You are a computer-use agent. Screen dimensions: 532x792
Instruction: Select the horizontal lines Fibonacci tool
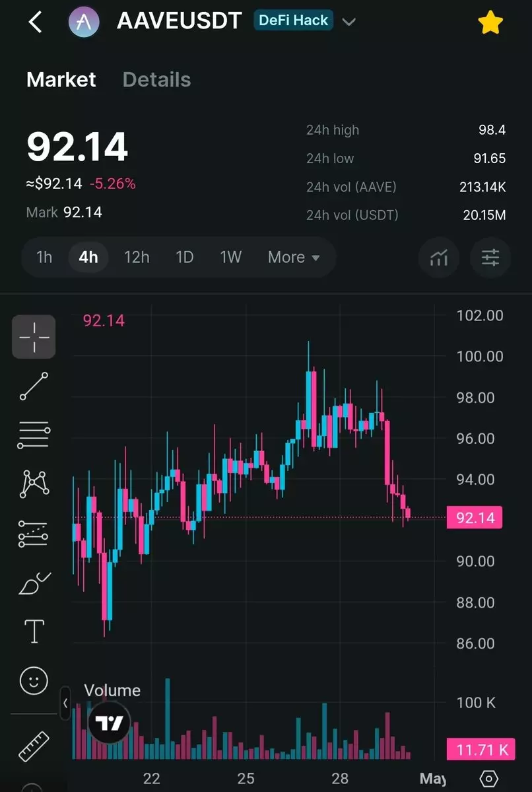click(34, 435)
